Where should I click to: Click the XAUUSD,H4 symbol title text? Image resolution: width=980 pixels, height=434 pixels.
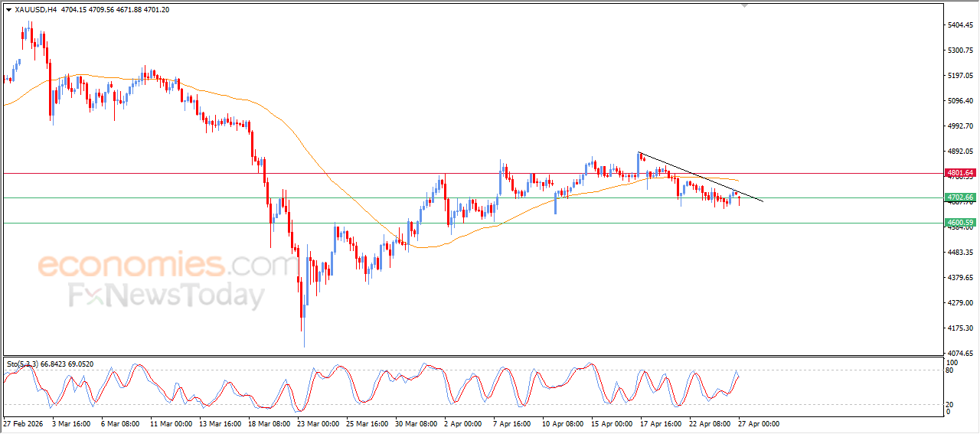click(x=35, y=10)
